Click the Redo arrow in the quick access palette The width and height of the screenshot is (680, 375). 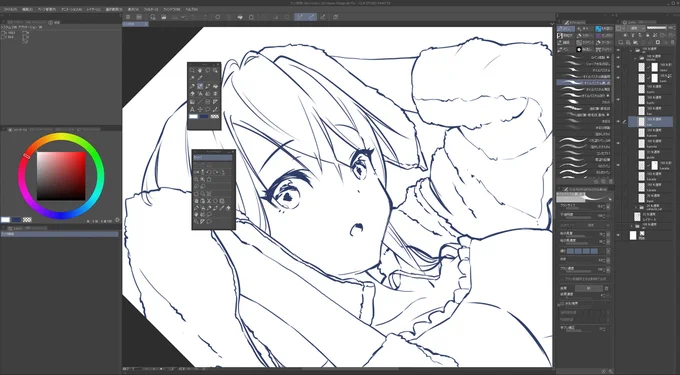(x=216, y=172)
